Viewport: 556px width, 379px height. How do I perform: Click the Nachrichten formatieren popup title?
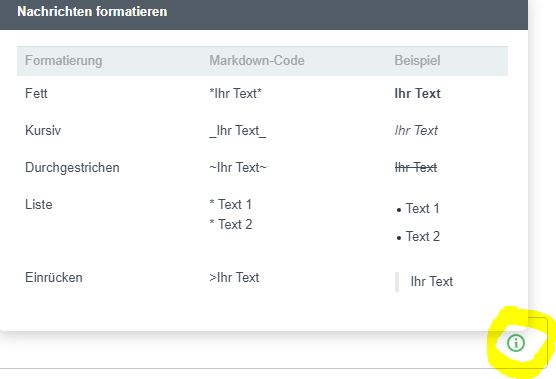92,11
